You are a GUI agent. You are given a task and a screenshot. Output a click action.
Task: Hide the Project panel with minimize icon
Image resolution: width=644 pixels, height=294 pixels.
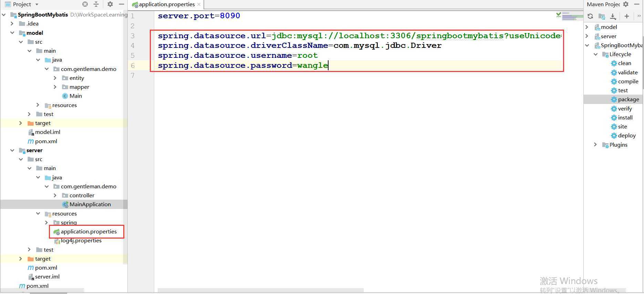tap(121, 4)
